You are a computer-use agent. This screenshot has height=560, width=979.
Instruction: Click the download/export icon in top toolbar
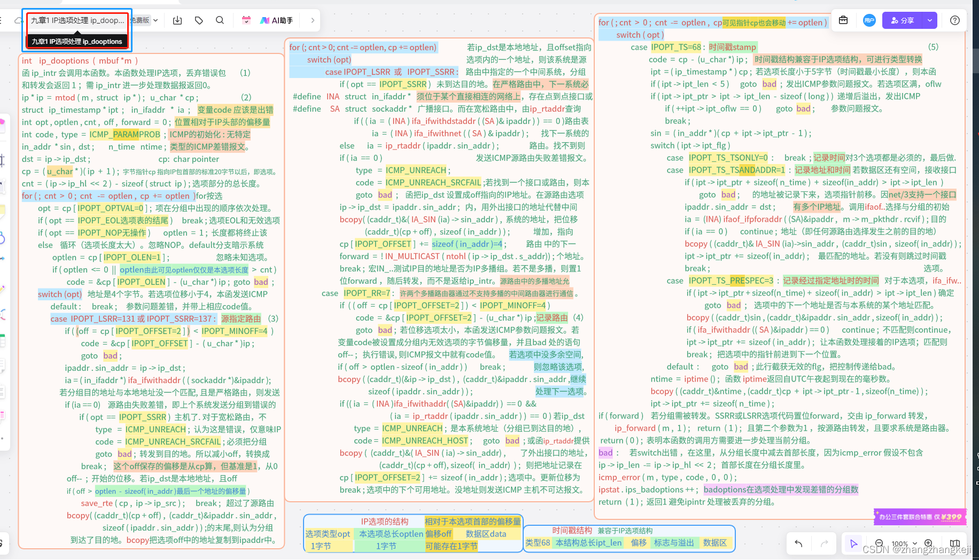tap(177, 20)
